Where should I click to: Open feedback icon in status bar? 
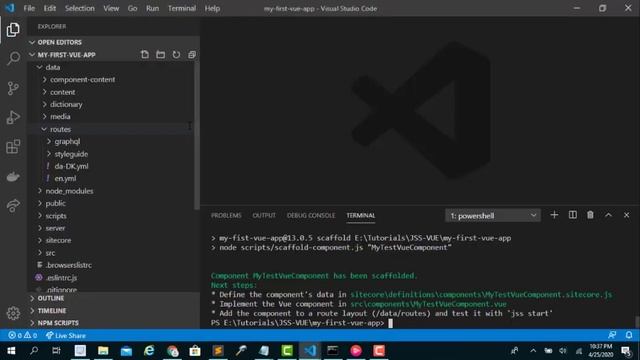tap(612, 335)
